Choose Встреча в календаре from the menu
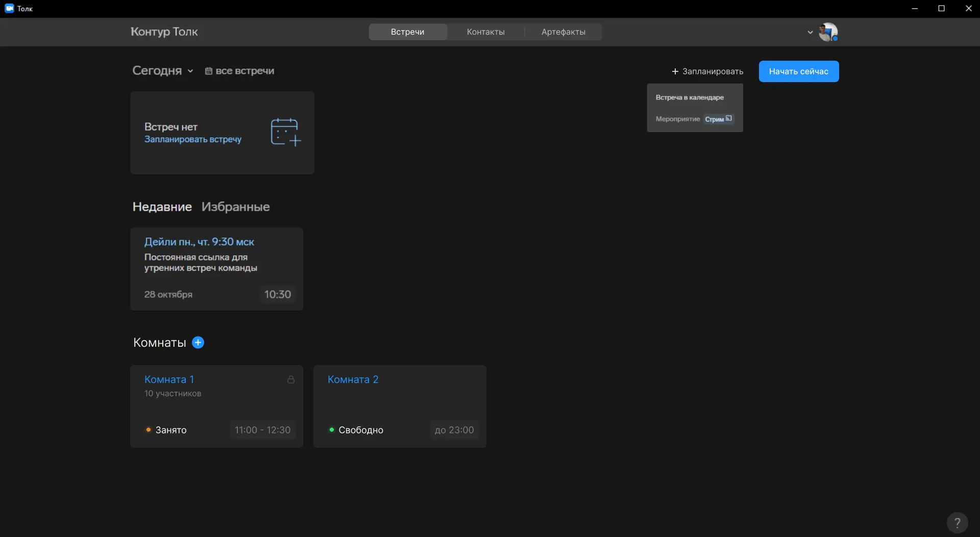980x537 pixels. coord(689,97)
